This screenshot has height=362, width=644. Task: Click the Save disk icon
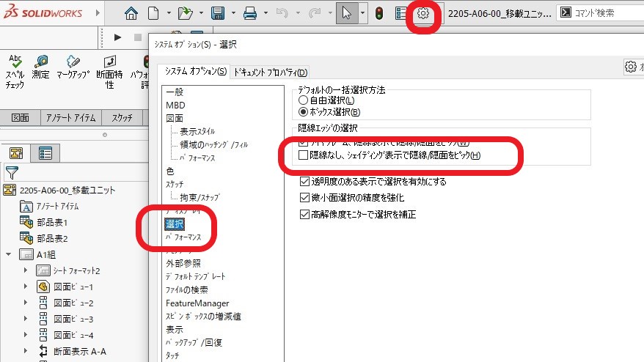(217, 13)
